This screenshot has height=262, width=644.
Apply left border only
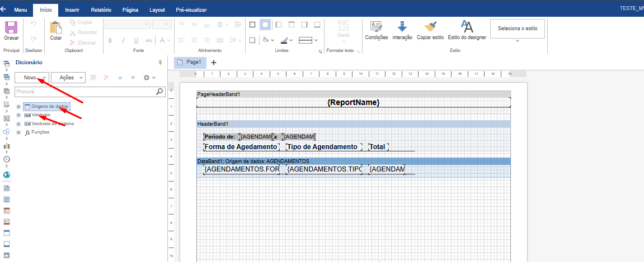point(279,25)
